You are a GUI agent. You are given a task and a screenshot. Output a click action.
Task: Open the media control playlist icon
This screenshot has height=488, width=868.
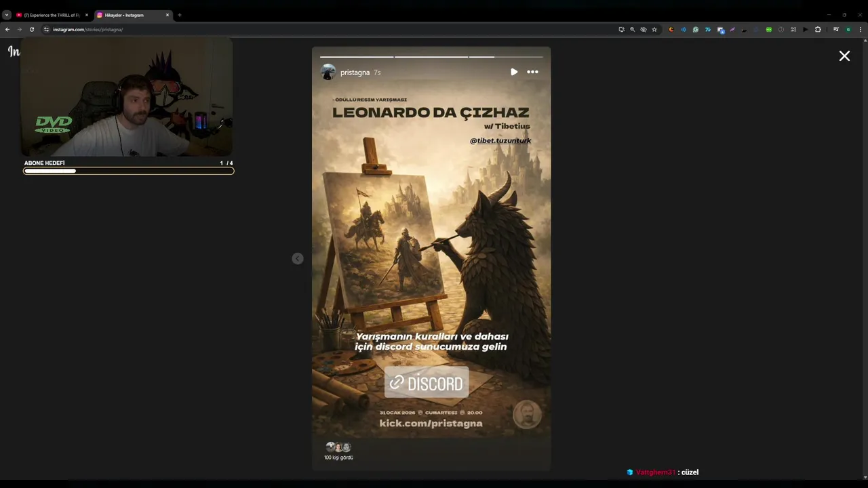(836, 30)
